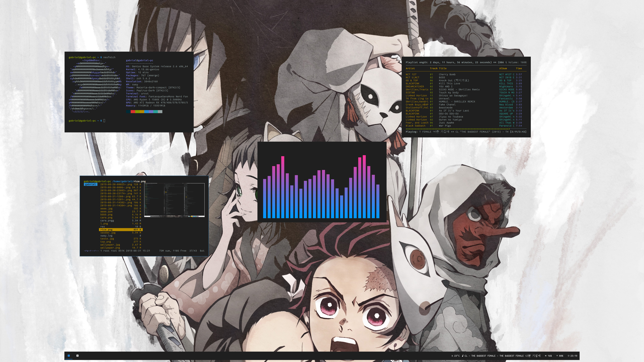Click the clock icon in bar

[569, 356]
